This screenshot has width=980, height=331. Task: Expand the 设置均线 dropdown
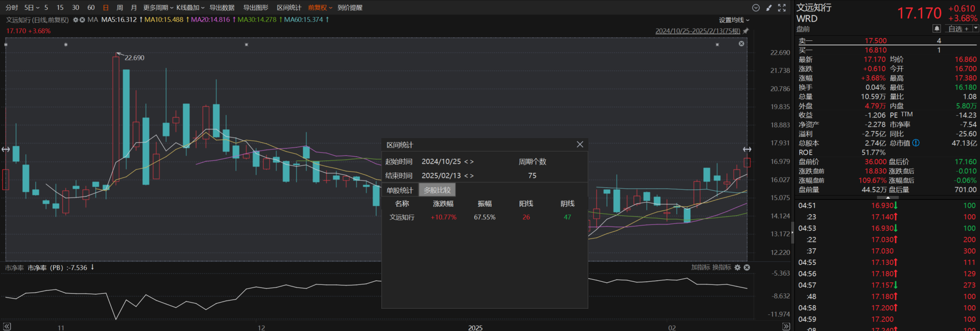point(734,20)
